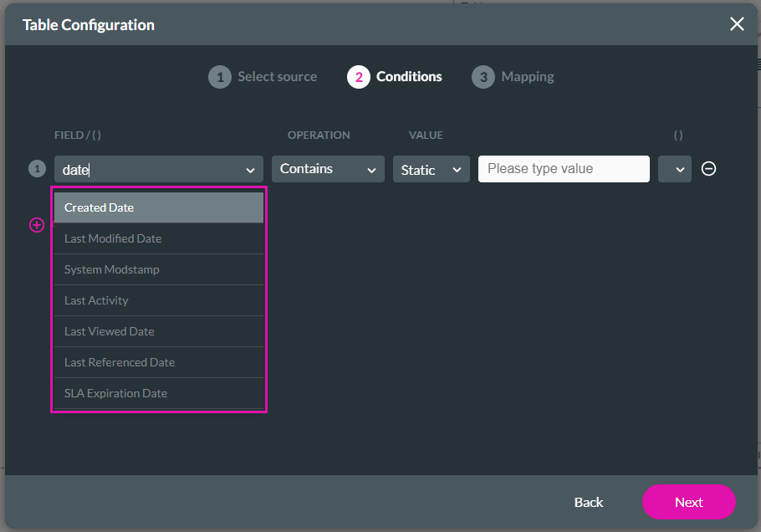Click the X to close Table Configuration
Image resolution: width=761 pixels, height=532 pixels.
click(737, 24)
